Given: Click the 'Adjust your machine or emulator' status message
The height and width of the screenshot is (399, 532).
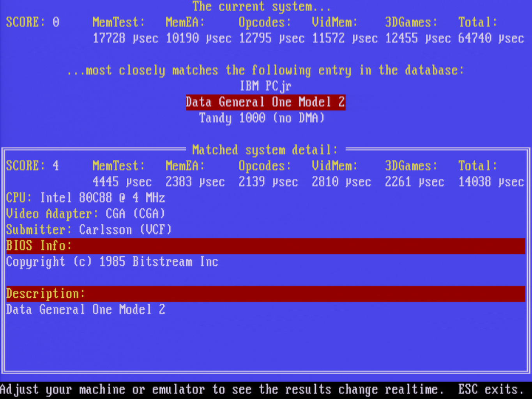Looking at the screenshot, I should [222, 390].
